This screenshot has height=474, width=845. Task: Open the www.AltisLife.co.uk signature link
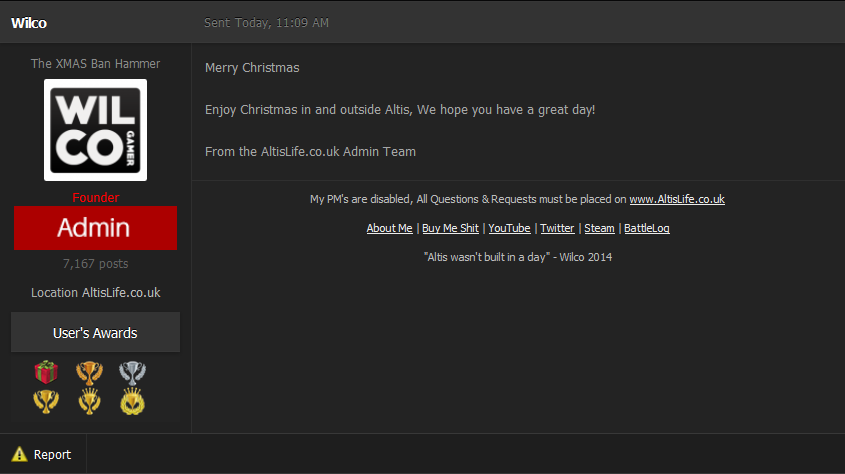677,199
